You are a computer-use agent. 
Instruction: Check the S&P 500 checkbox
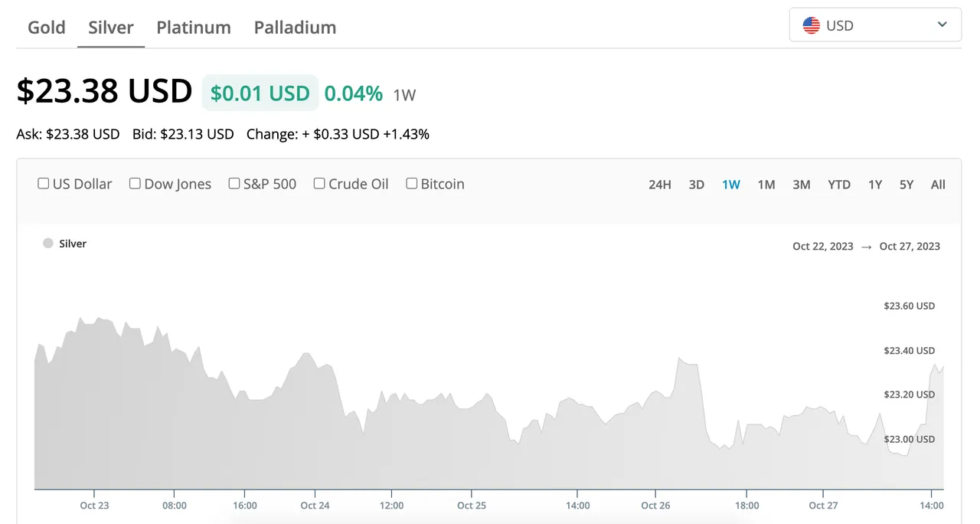[234, 184]
